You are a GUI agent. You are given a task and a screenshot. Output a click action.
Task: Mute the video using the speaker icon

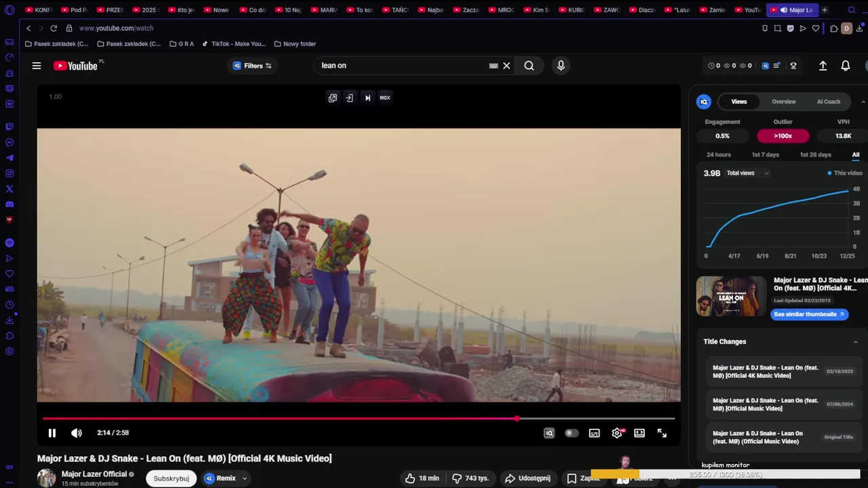tap(77, 432)
